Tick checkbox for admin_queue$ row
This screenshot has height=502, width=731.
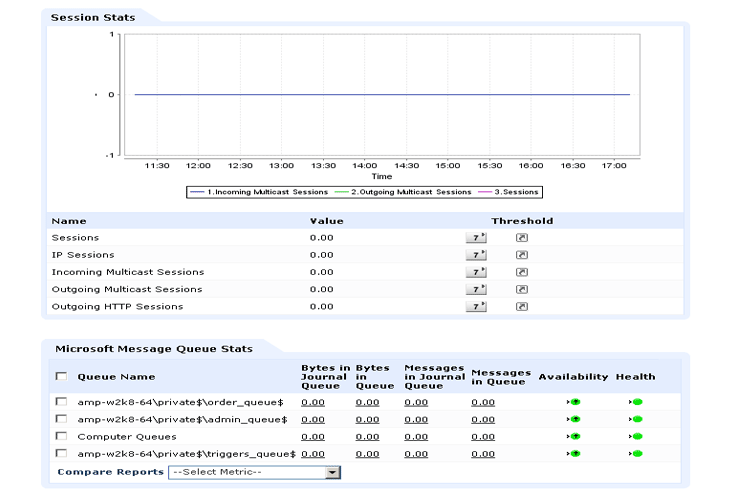(x=61, y=419)
